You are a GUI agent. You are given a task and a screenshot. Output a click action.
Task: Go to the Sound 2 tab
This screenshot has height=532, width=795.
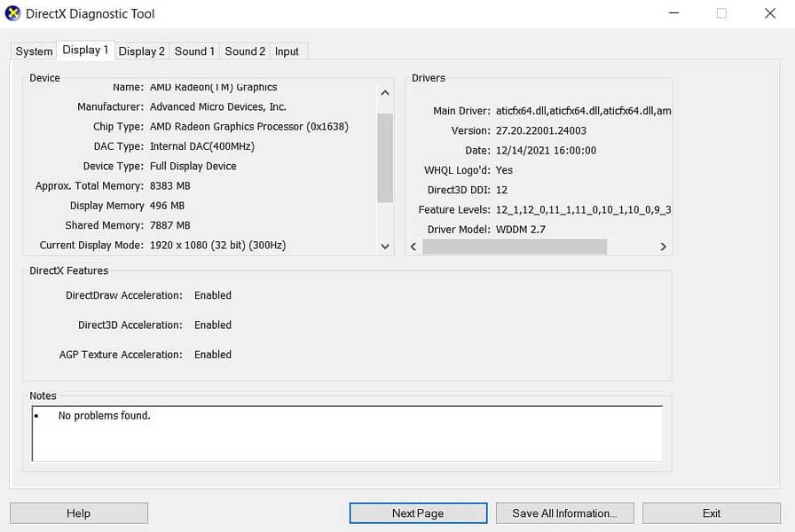(245, 51)
